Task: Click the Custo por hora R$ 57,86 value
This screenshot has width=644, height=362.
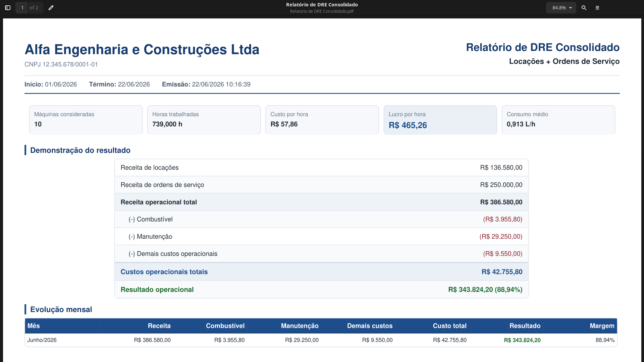Action: 284,124
